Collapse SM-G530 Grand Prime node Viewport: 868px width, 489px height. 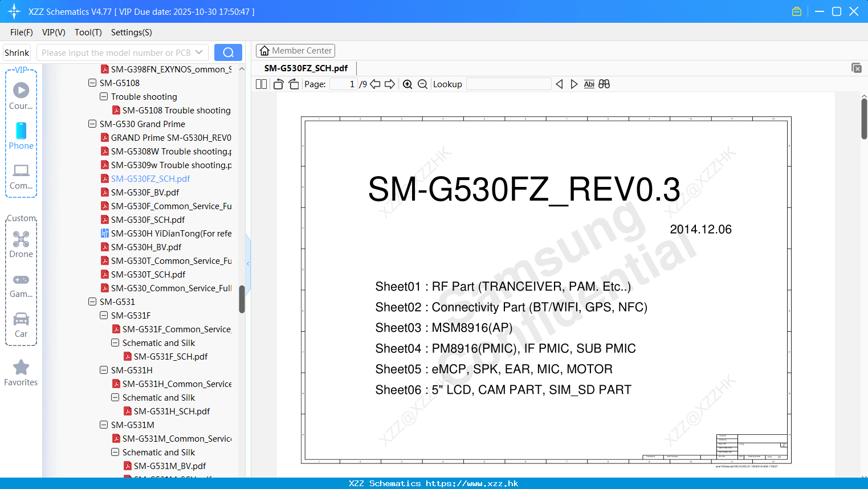pos(92,124)
